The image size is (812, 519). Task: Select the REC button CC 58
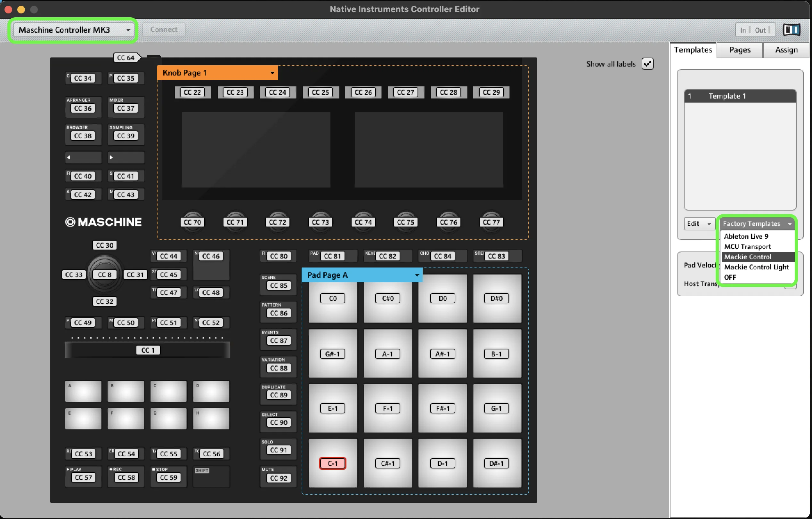(x=126, y=476)
